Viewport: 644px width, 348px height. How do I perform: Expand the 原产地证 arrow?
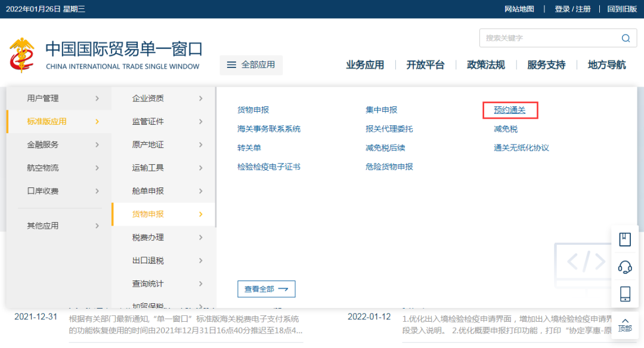click(201, 145)
